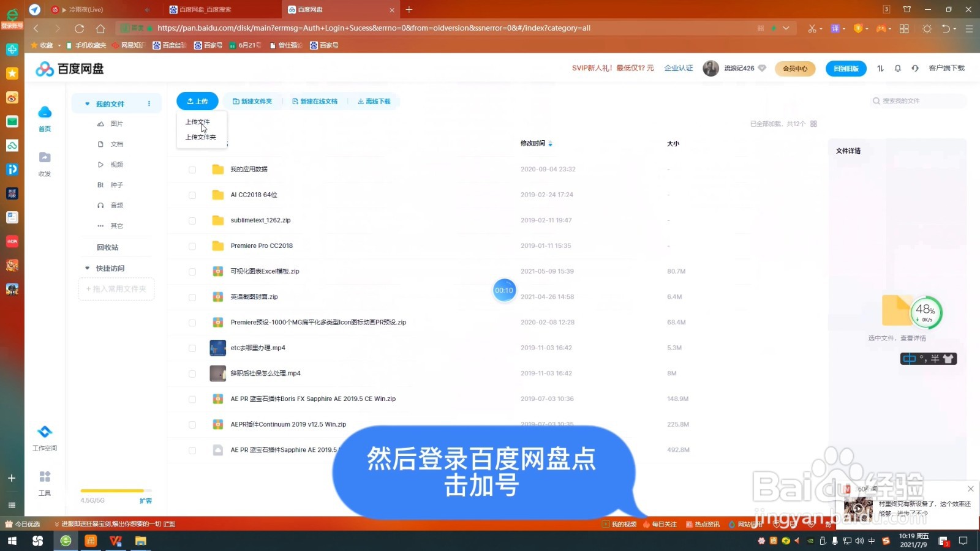This screenshot has width=980, height=551.
Task: Tick checkbox for AEPR插件Continuum 2019 zip
Action: (x=192, y=425)
